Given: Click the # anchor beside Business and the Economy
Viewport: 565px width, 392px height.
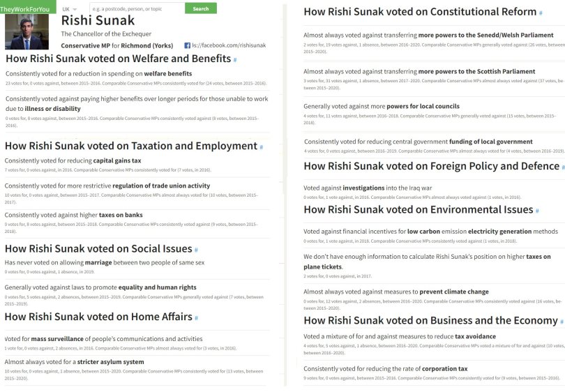Looking at the screenshot, I should (562, 322).
